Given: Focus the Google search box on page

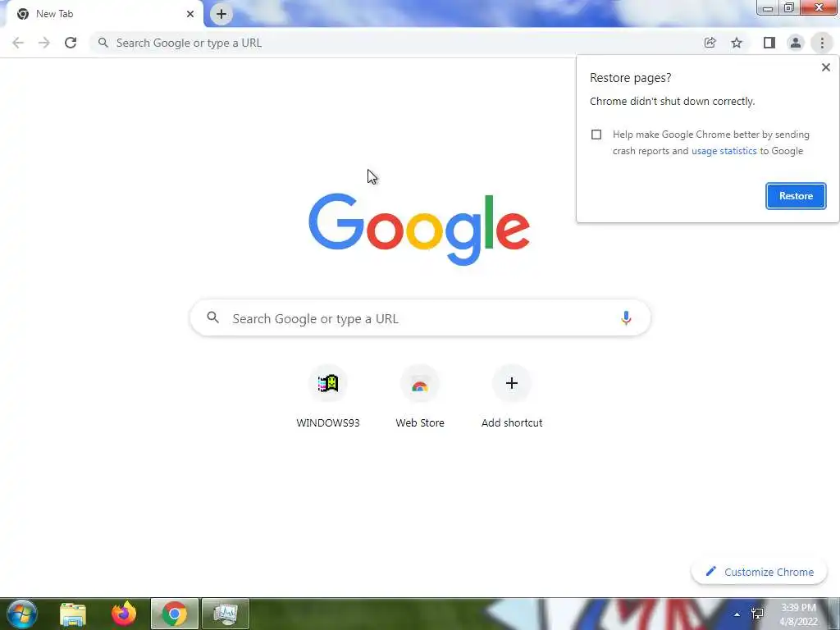Looking at the screenshot, I should pos(420,318).
